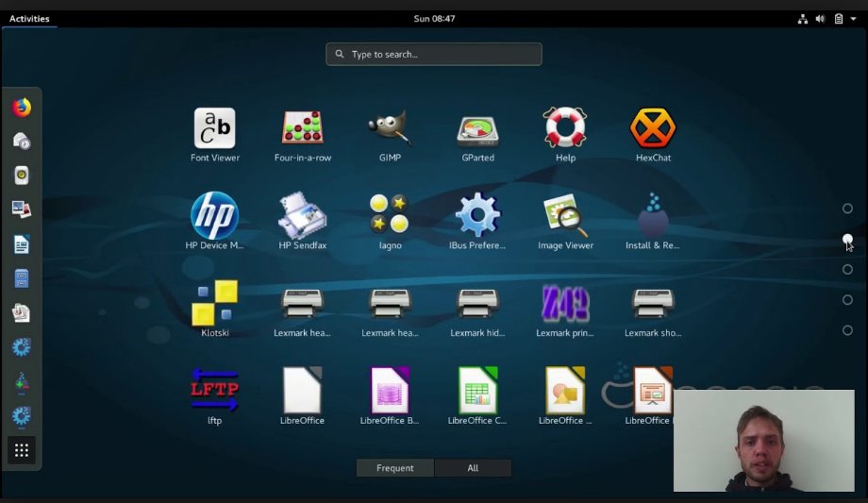Open the photo manager in the dock
868x503 pixels.
(22, 210)
